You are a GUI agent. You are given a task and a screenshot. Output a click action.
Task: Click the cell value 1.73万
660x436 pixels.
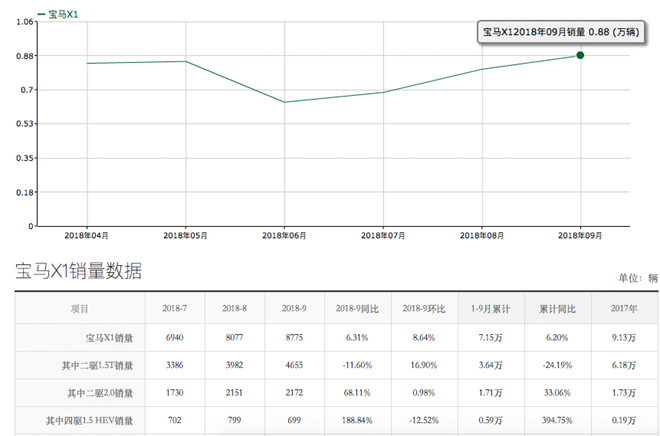pyautogui.click(x=624, y=393)
